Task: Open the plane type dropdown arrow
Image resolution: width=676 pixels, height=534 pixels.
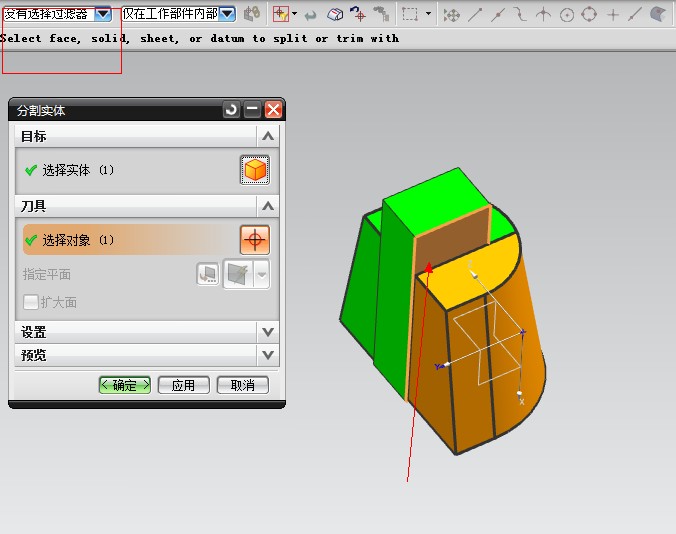Action: click(262, 274)
